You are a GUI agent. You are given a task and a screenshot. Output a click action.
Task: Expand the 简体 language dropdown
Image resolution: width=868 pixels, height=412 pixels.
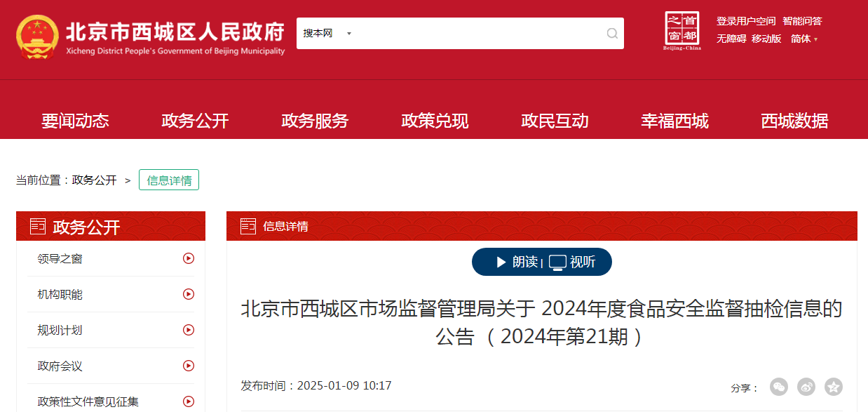(804, 39)
